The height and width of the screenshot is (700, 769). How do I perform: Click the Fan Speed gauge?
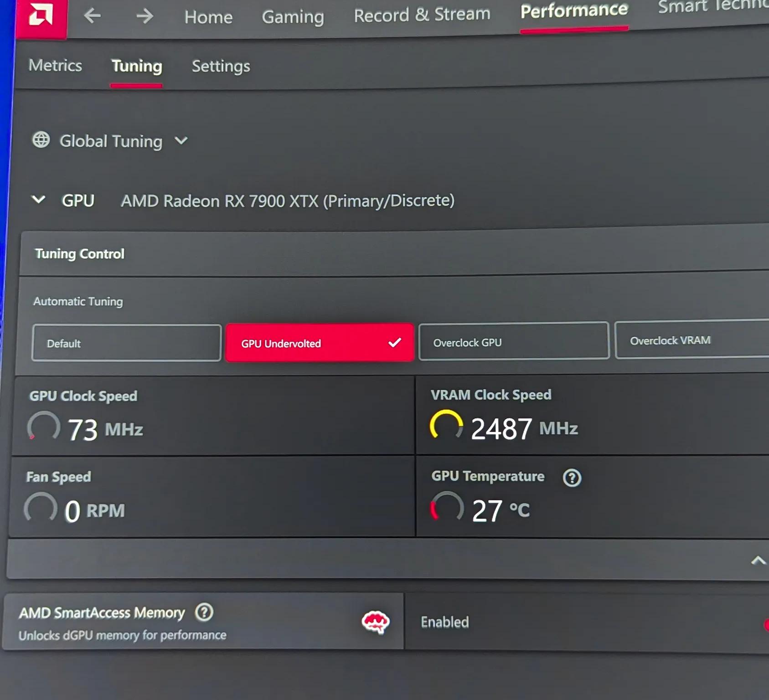41,507
